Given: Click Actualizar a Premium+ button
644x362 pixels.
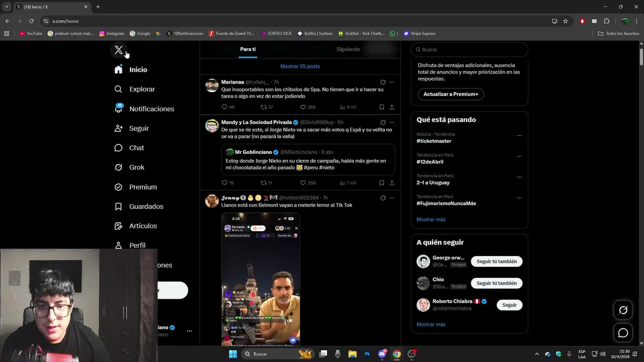Looking at the screenshot, I should [451, 94].
